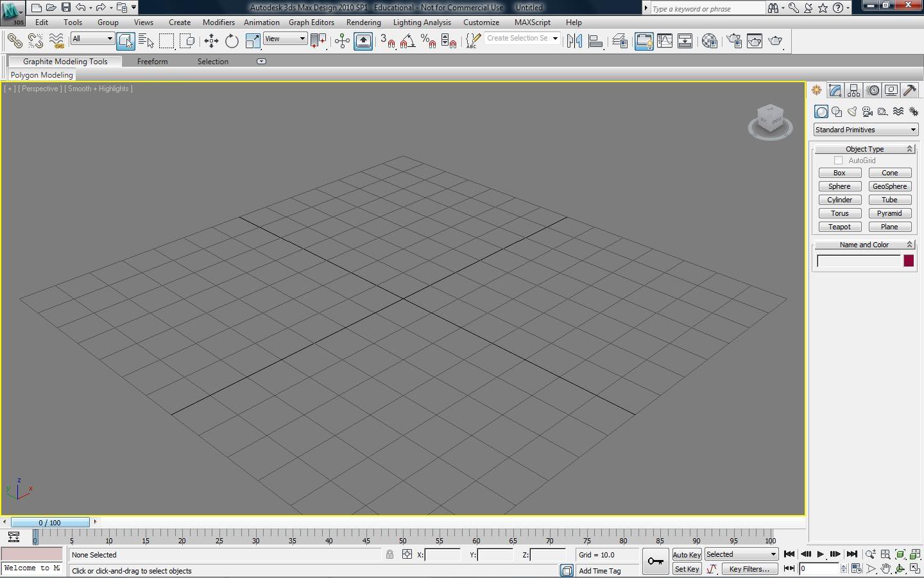Image resolution: width=924 pixels, height=578 pixels.
Task: Open the Graph Editors menu
Action: (x=311, y=22)
